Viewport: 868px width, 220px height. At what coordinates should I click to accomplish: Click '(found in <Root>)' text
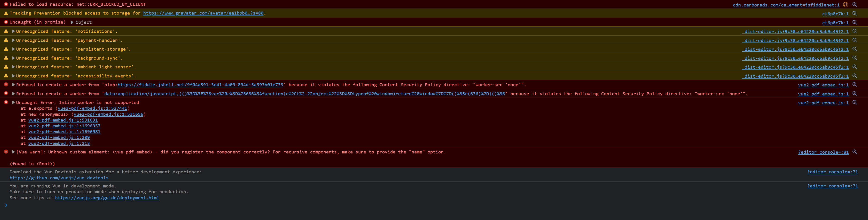[x=32, y=164]
